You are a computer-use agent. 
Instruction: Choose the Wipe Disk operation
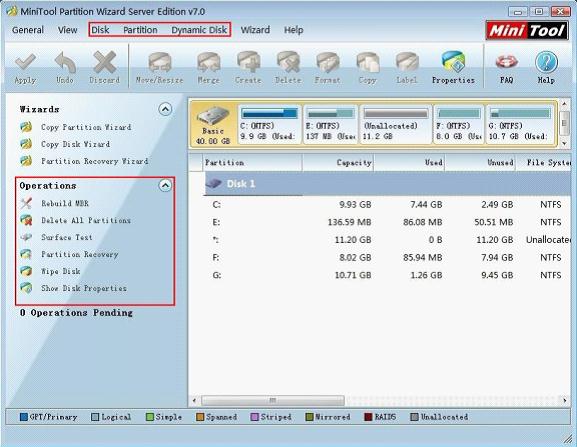tap(61, 272)
